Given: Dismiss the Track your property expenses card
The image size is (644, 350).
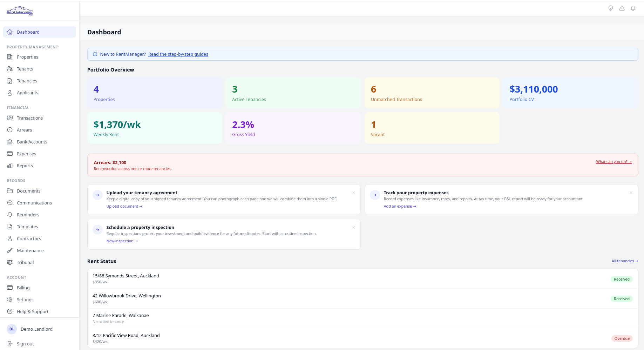Looking at the screenshot, I should [x=631, y=193].
